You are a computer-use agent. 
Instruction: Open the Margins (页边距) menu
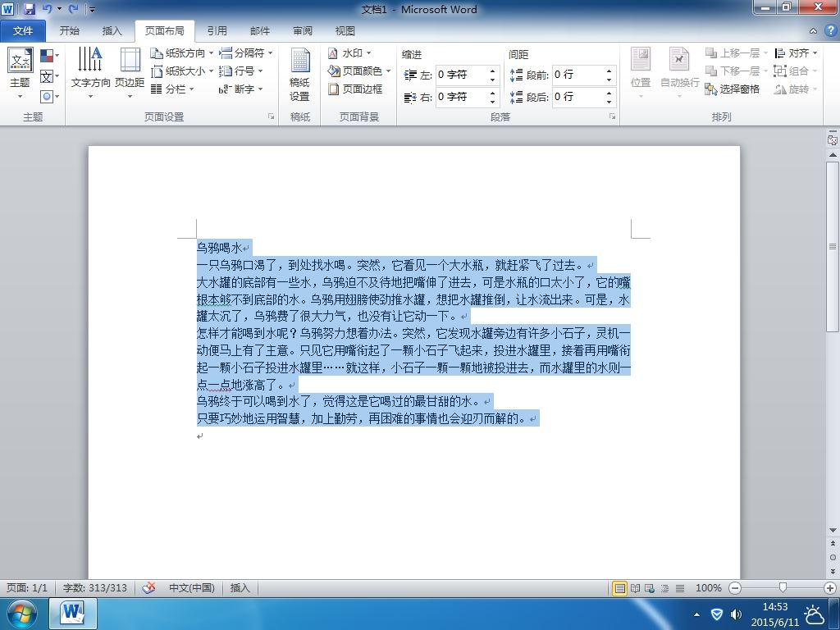pyautogui.click(x=130, y=74)
